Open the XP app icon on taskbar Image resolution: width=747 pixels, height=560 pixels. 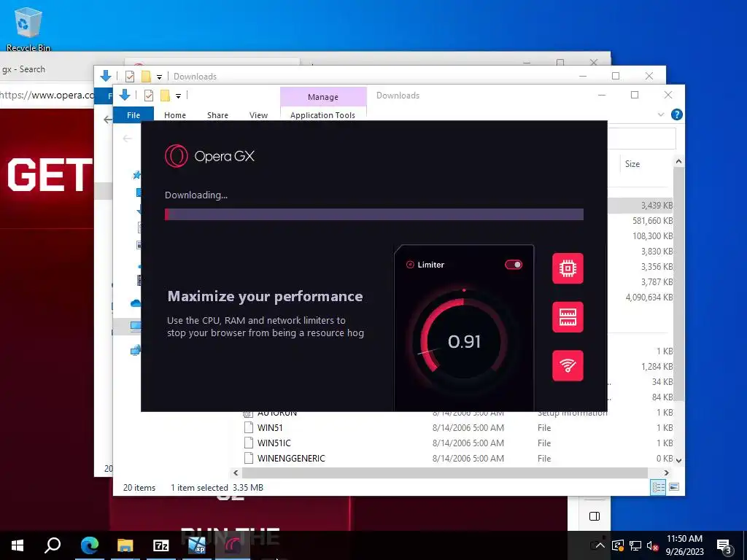coord(196,545)
